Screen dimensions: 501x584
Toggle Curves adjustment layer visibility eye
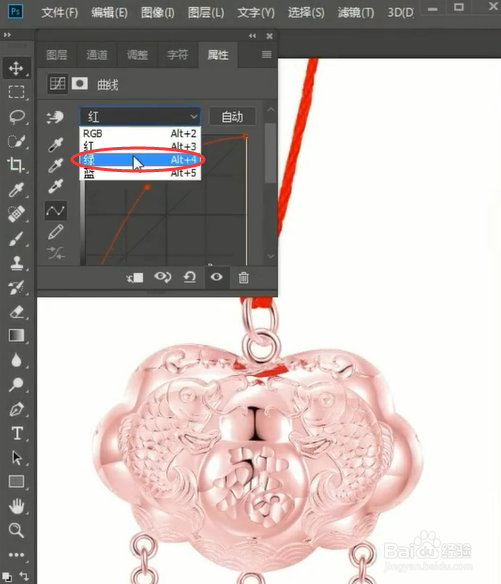[x=216, y=277]
